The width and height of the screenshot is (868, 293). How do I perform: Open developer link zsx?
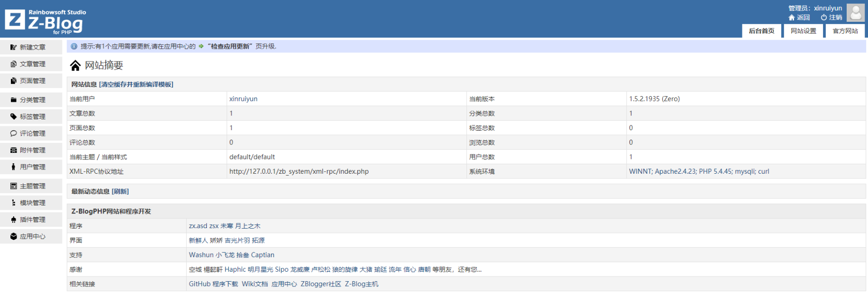(x=214, y=226)
